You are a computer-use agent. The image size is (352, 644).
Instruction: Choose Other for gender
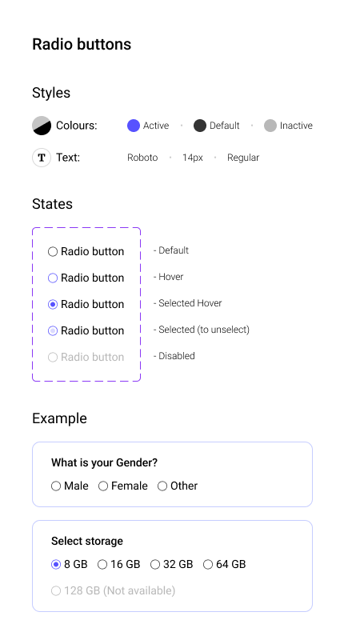click(162, 486)
